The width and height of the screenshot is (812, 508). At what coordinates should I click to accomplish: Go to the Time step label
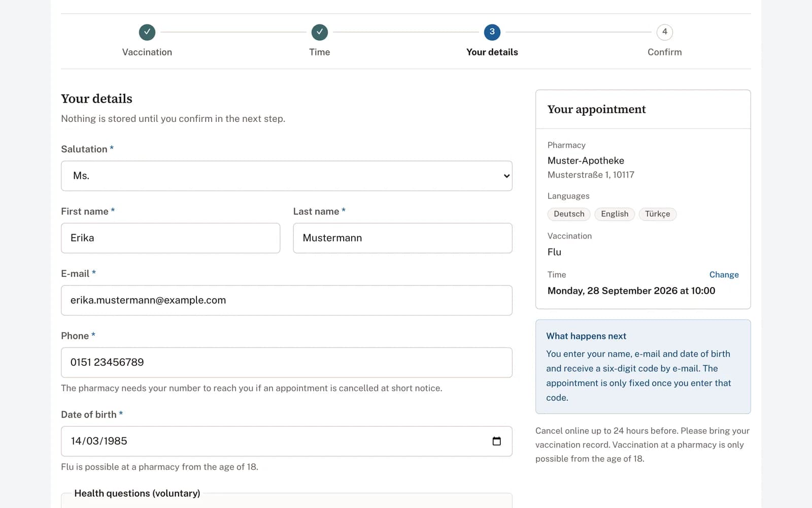320,52
